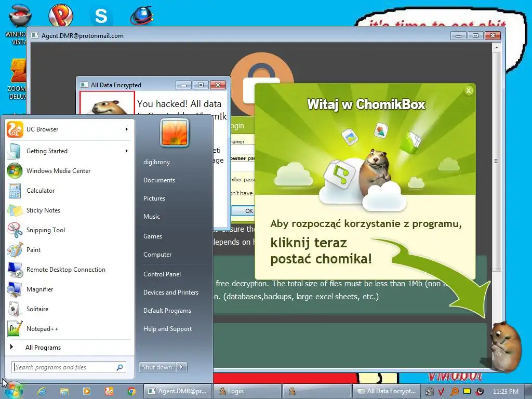The width and height of the screenshot is (532, 399).
Task: Open Control Panel
Action: coord(162,274)
